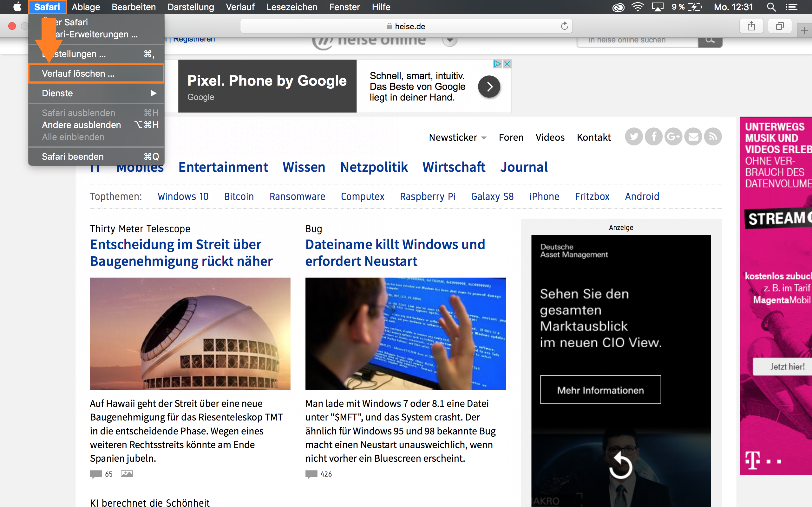Viewport: 812px width, 507px height.
Task: Open the telescope article thumbnail
Action: [190, 333]
